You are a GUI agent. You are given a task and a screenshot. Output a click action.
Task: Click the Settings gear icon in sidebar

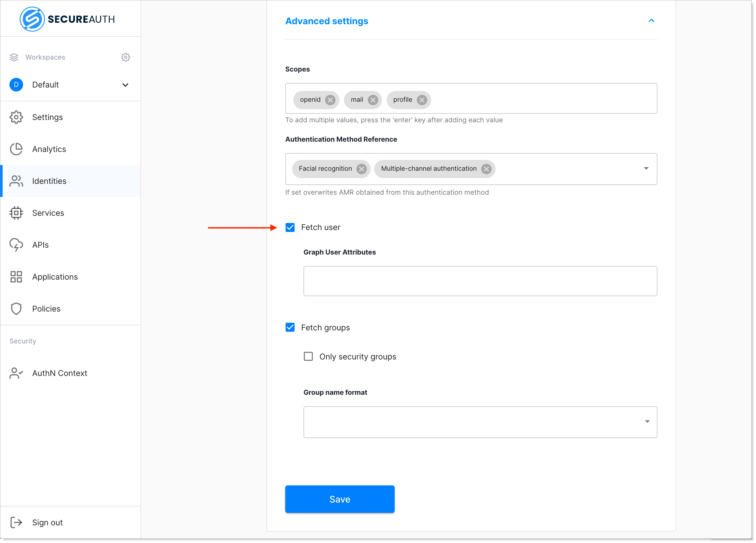(x=16, y=117)
